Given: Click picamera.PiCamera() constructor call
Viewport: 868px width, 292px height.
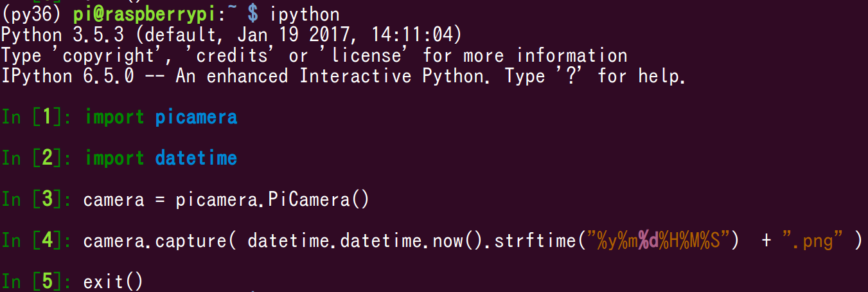Looking at the screenshot, I should click(x=272, y=199).
